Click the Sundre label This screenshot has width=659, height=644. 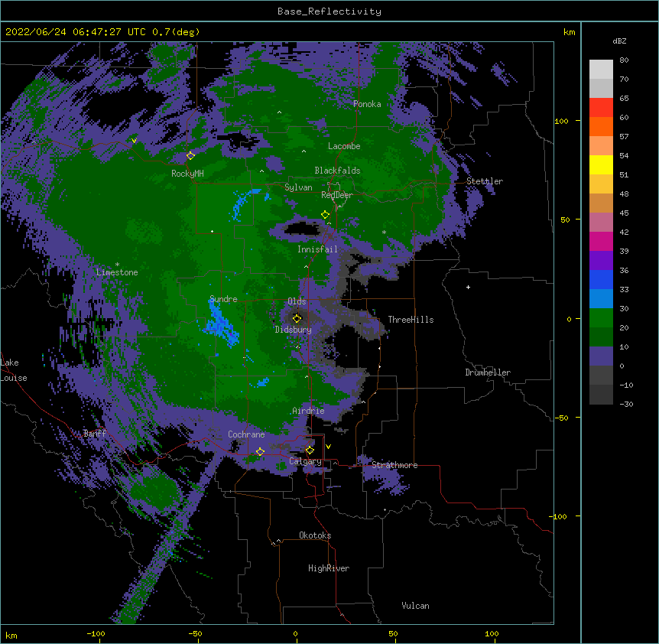tap(223, 299)
